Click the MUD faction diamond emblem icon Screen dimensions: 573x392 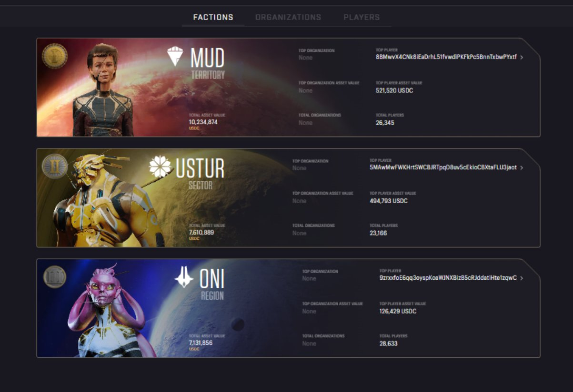pos(175,56)
